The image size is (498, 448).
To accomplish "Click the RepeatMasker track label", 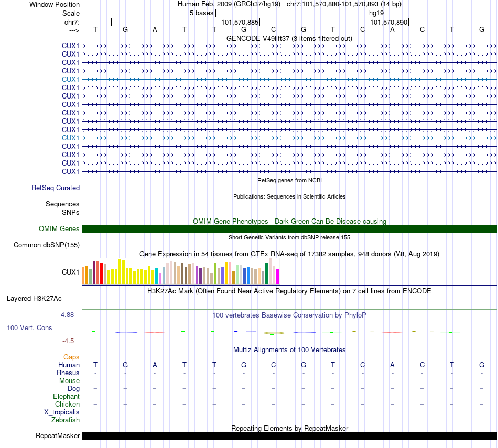I will tap(58, 435).
